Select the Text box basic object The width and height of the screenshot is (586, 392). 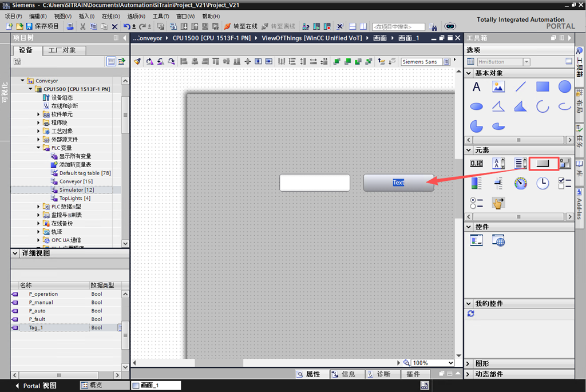tap(476, 87)
